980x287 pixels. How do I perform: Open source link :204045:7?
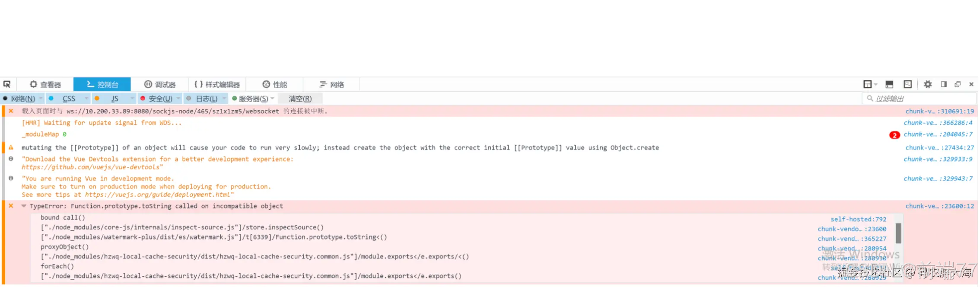[x=938, y=134]
